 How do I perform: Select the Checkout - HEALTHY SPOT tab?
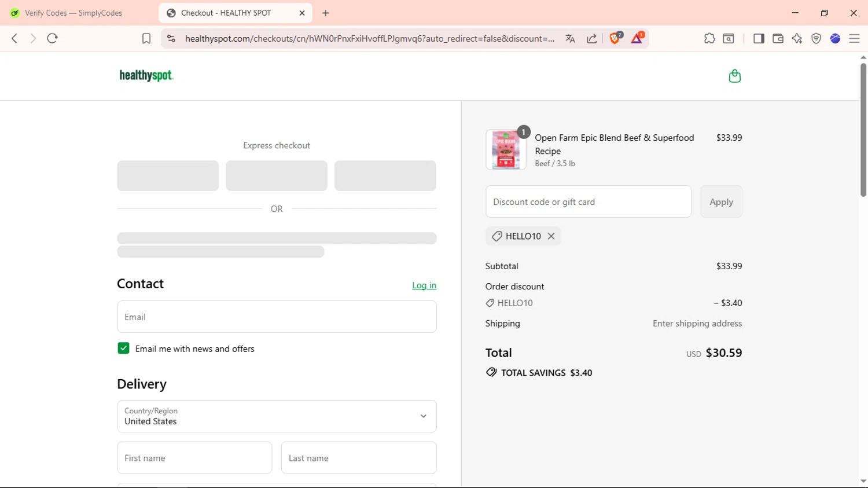coord(235,13)
